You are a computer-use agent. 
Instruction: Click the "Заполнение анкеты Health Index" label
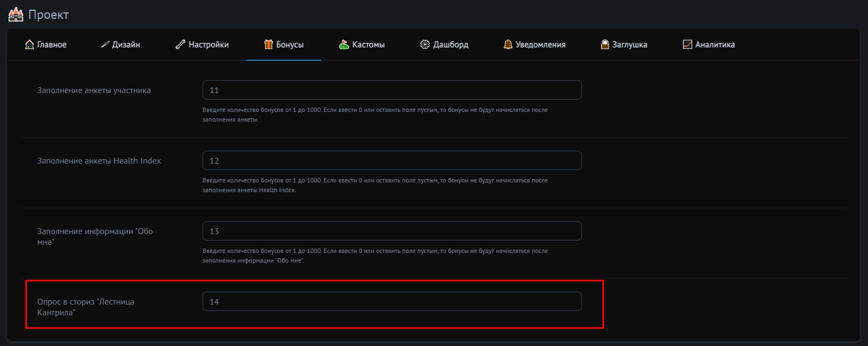99,161
